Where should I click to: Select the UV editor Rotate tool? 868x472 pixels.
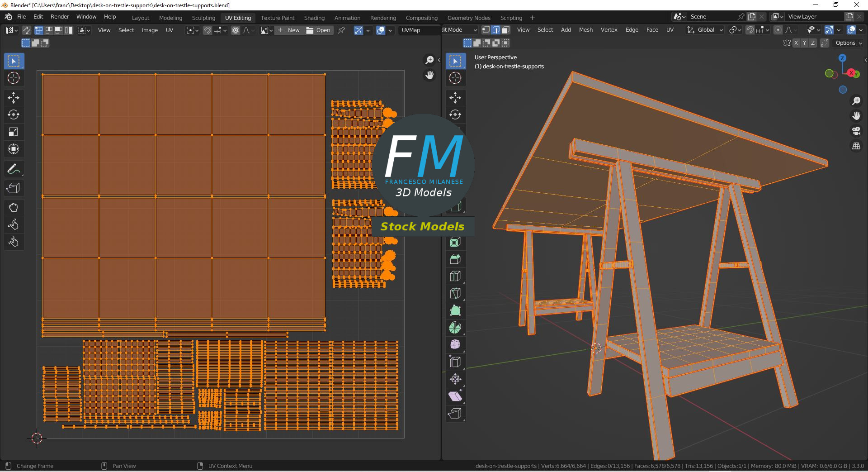(x=14, y=115)
